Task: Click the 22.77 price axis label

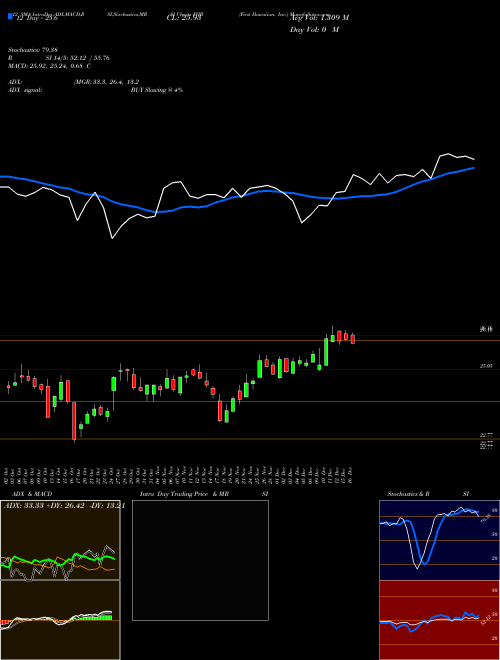Action: (486, 435)
